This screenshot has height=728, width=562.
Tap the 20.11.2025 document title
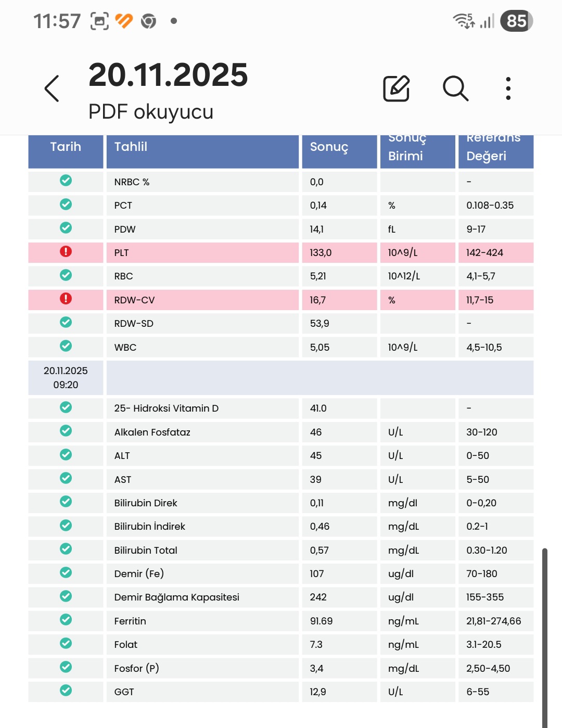point(168,75)
